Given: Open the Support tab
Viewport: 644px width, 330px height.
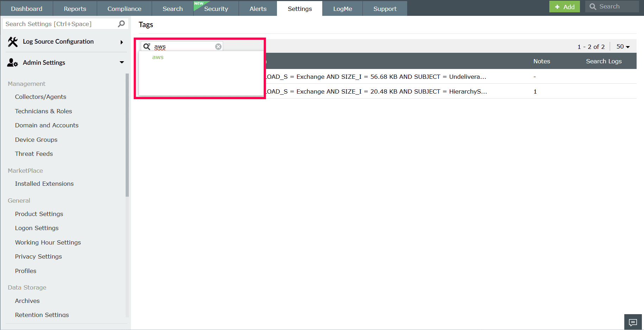Looking at the screenshot, I should [x=385, y=8].
